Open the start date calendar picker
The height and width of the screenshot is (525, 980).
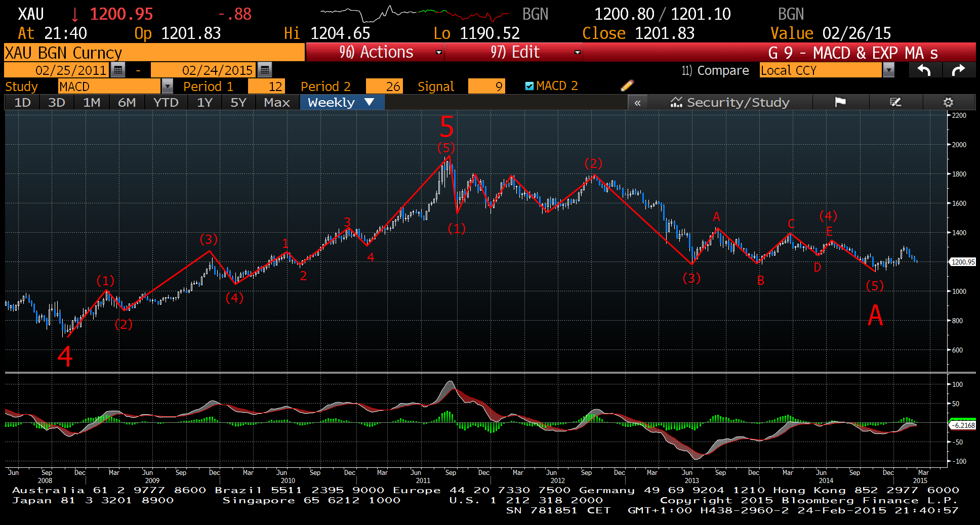coord(118,70)
